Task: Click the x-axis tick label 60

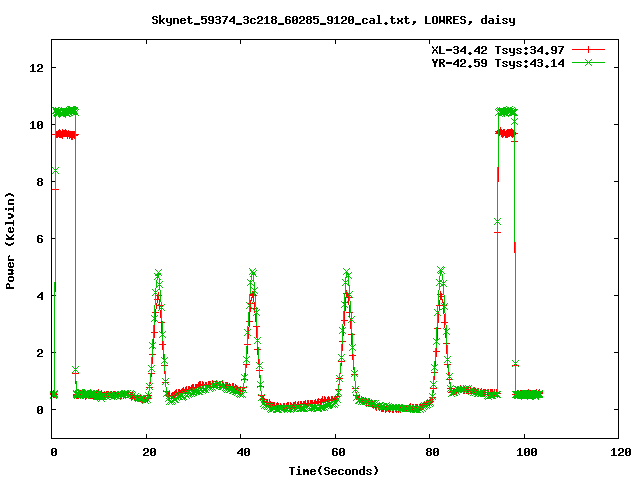Action: [338, 452]
